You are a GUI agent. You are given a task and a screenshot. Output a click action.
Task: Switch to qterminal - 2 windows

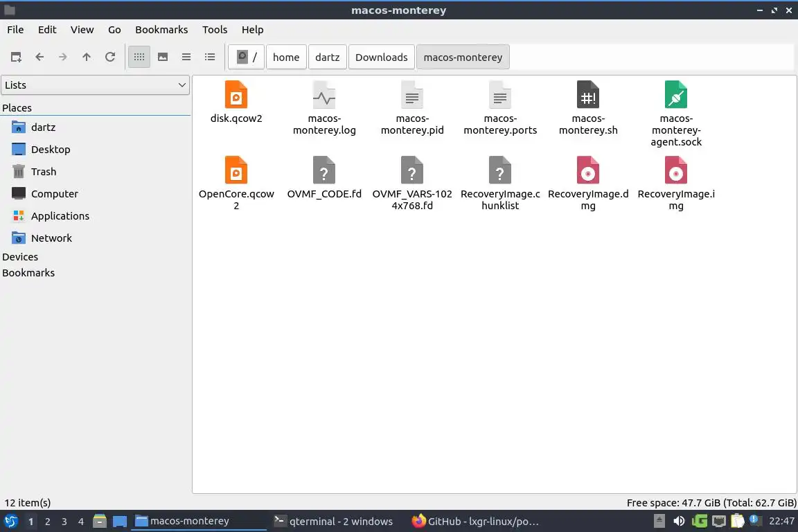point(335,522)
